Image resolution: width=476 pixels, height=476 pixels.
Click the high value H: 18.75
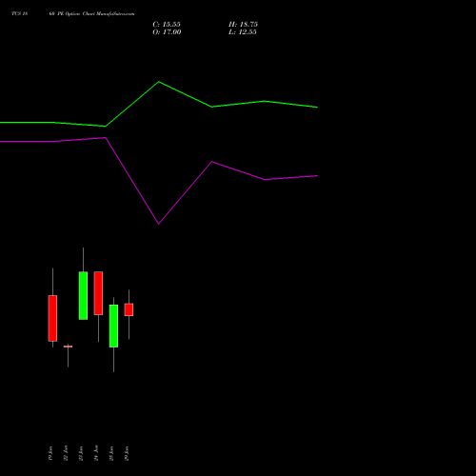coord(243,25)
